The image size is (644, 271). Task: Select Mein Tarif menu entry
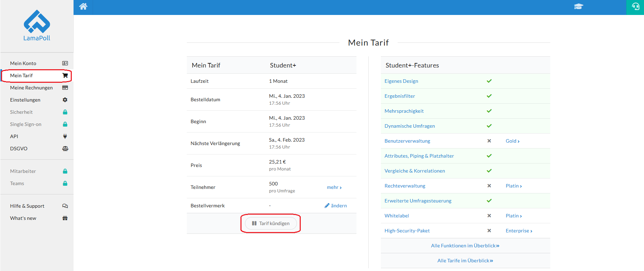37,75
